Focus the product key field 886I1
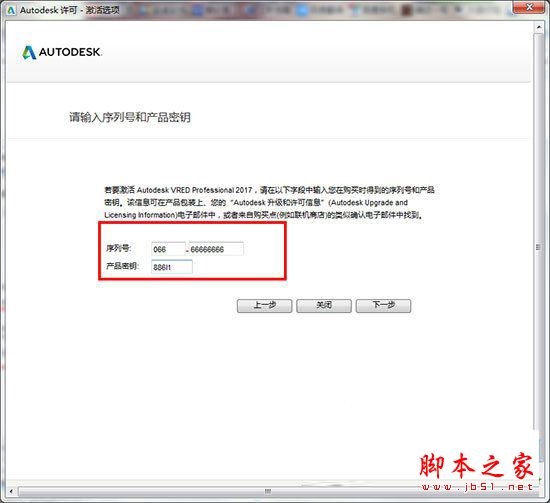The height and width of the screenshot is (503, 550). 172,267
